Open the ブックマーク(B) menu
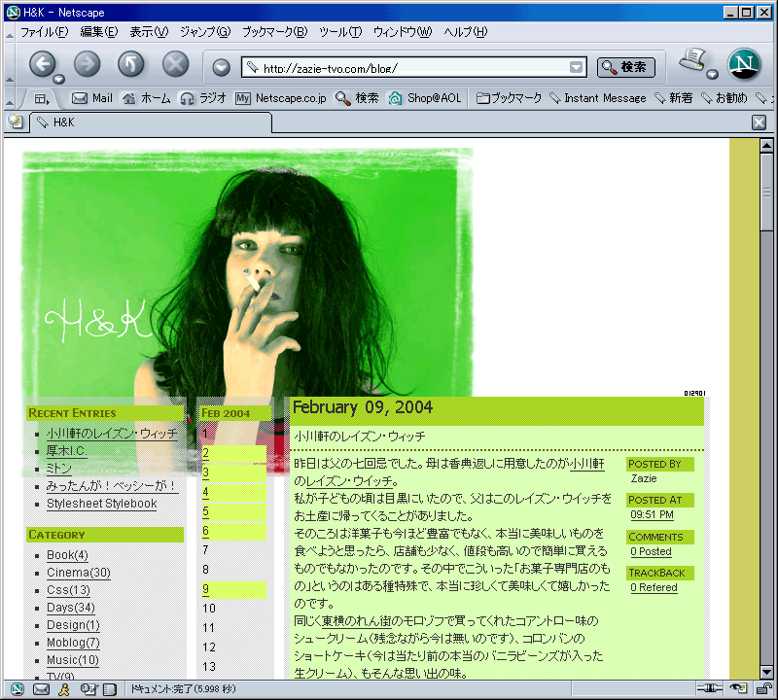 click(x=274, y=32)
